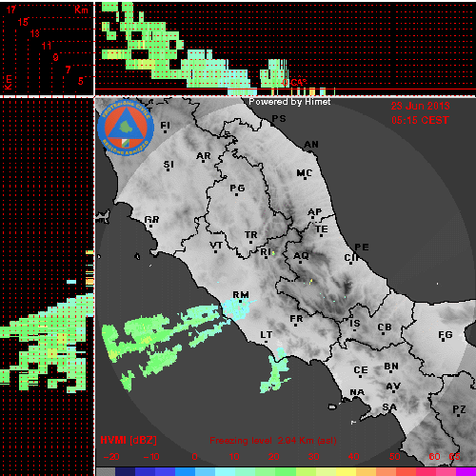The width and height of the screenshot is (476, 476).
Task: Click the '5' km height label
Action: [81, 81]
